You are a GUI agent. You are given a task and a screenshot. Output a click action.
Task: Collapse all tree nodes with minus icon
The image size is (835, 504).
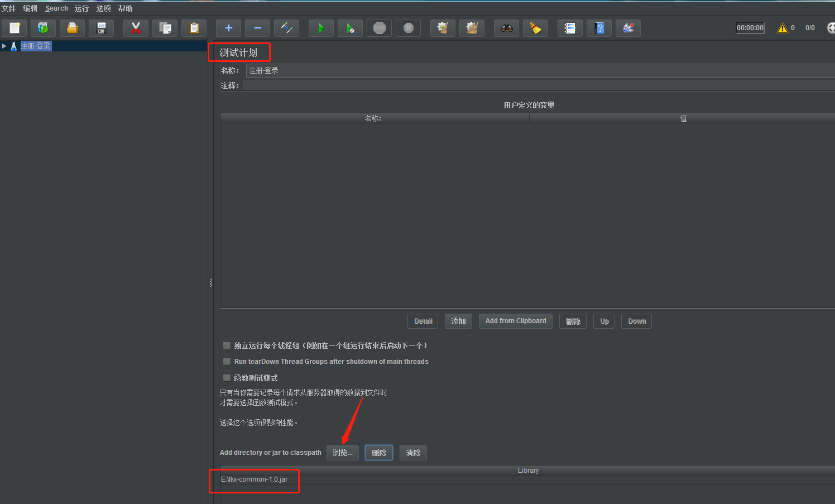pyautogui.click(x=257, y=28)
